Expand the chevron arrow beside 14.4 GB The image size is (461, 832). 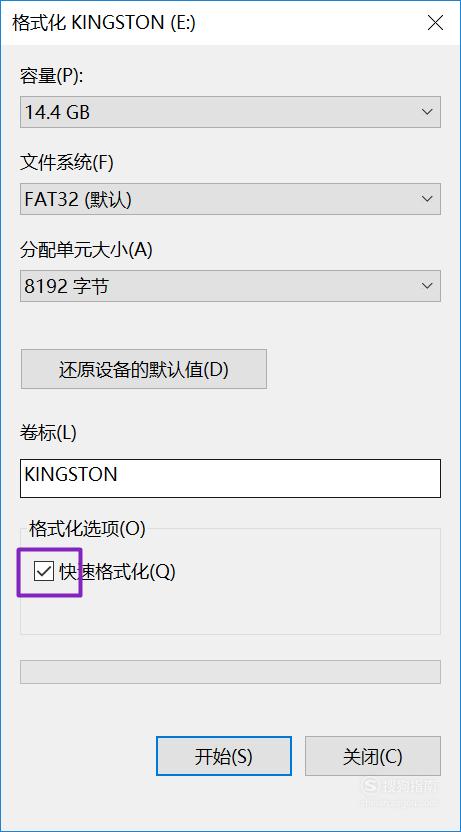point(427,112)
